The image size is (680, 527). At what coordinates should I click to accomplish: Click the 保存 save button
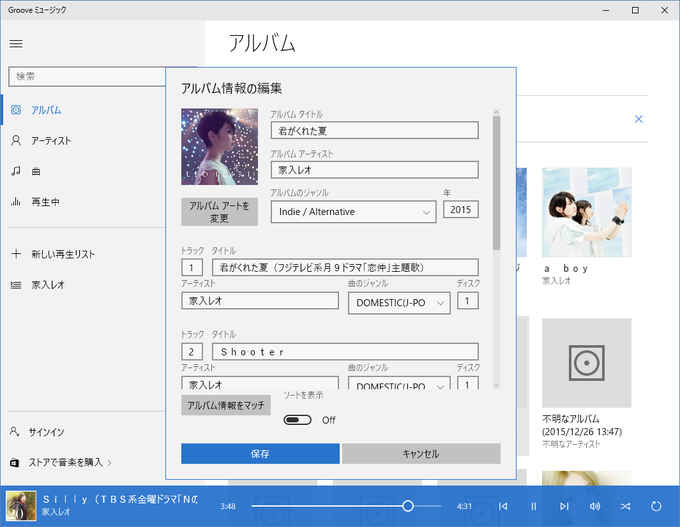(260, 454)
